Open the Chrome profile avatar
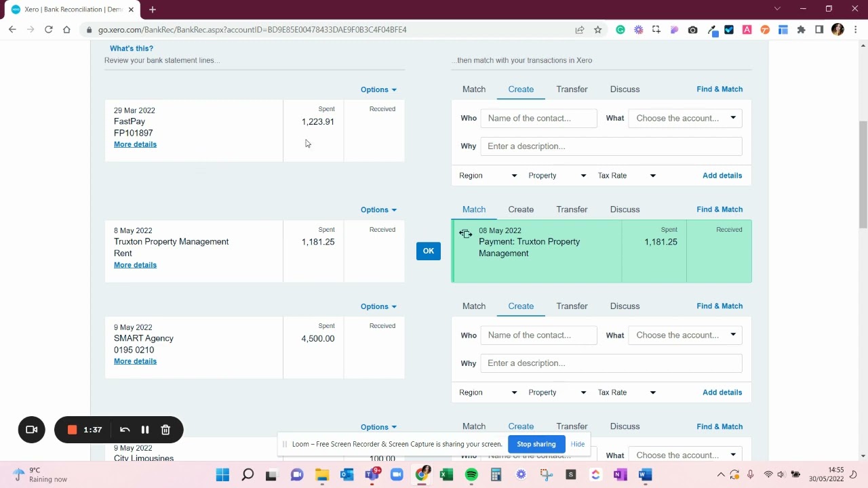Image resolution: width=868 pixels, height=488 pixels. pos(837,30)
